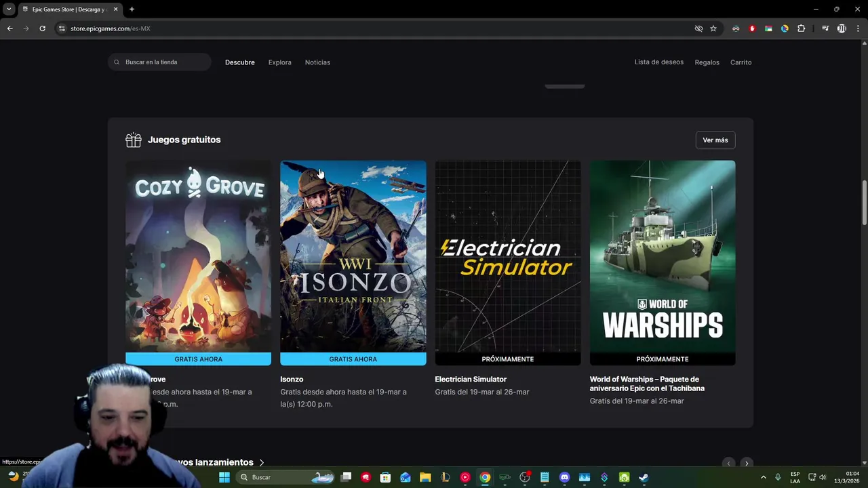
Task: Open the Electrician Simulator cover
Action: 508,256
